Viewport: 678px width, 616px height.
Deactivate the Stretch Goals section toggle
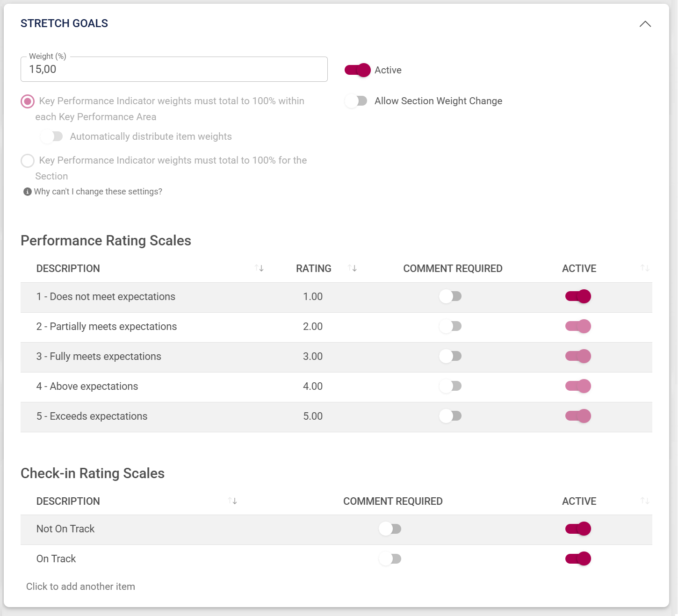(357, 70)
